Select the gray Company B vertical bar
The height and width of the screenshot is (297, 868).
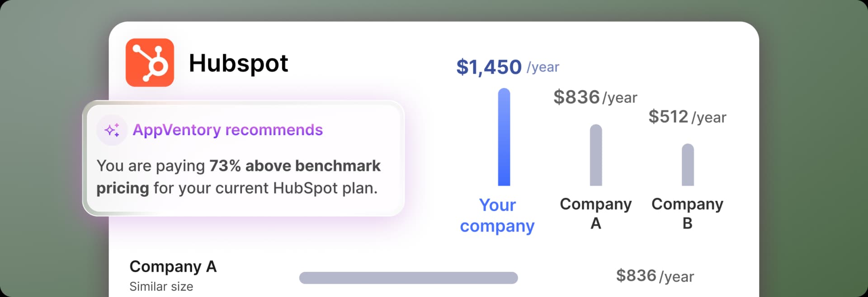[688, 164]
